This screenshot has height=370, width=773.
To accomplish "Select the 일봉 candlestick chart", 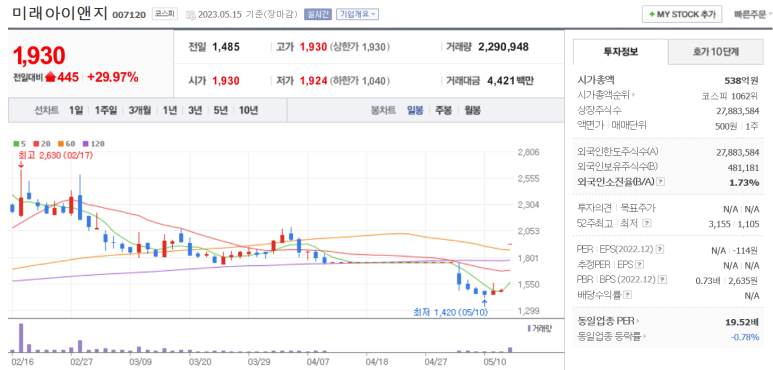I will coord(415,110).
